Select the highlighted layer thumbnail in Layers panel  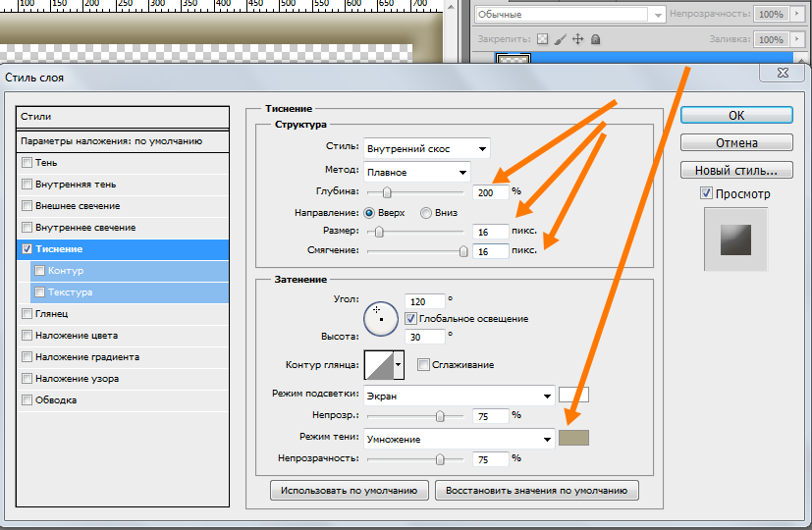coord(514,59)
